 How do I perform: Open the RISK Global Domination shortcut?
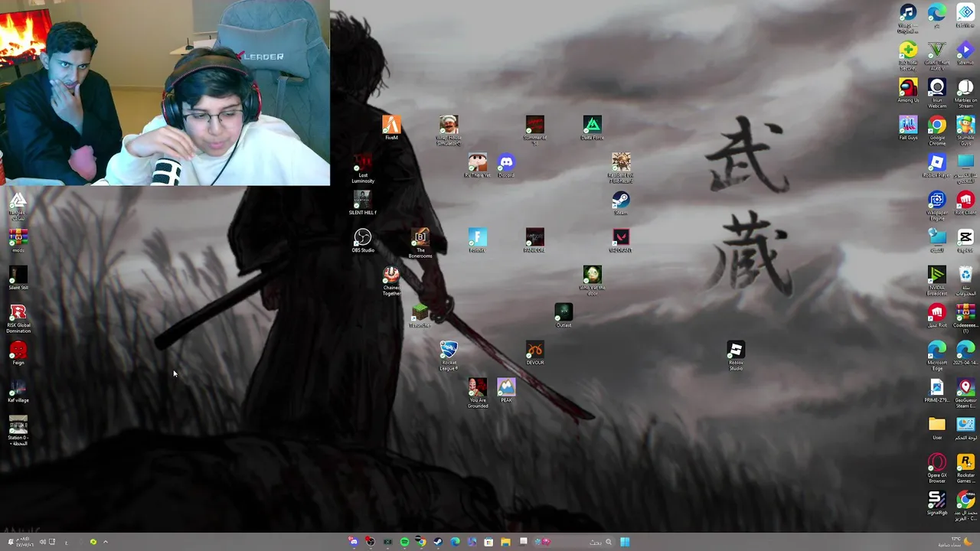coord(18,318)
